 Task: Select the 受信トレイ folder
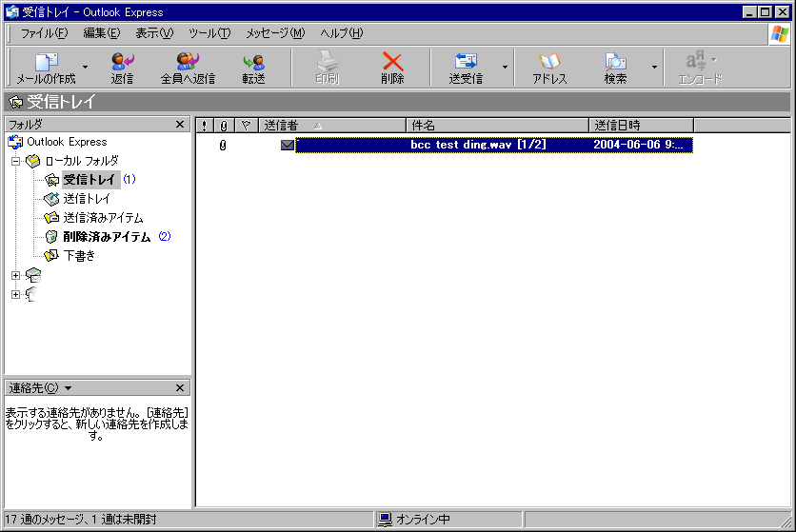coord(90,180)
